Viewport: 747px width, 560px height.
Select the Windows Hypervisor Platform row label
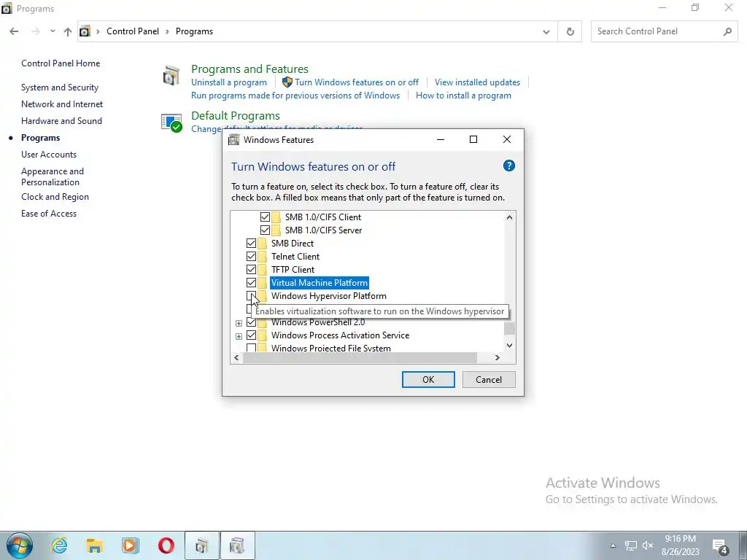[329, 296]
